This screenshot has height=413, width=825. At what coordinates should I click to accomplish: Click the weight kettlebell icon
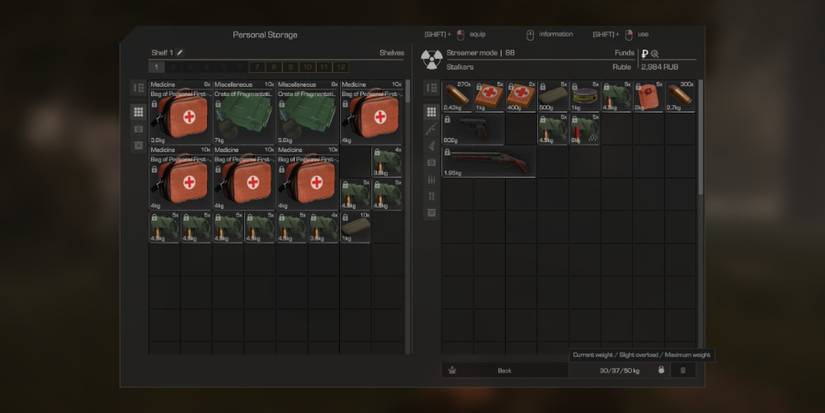[660, 370]
